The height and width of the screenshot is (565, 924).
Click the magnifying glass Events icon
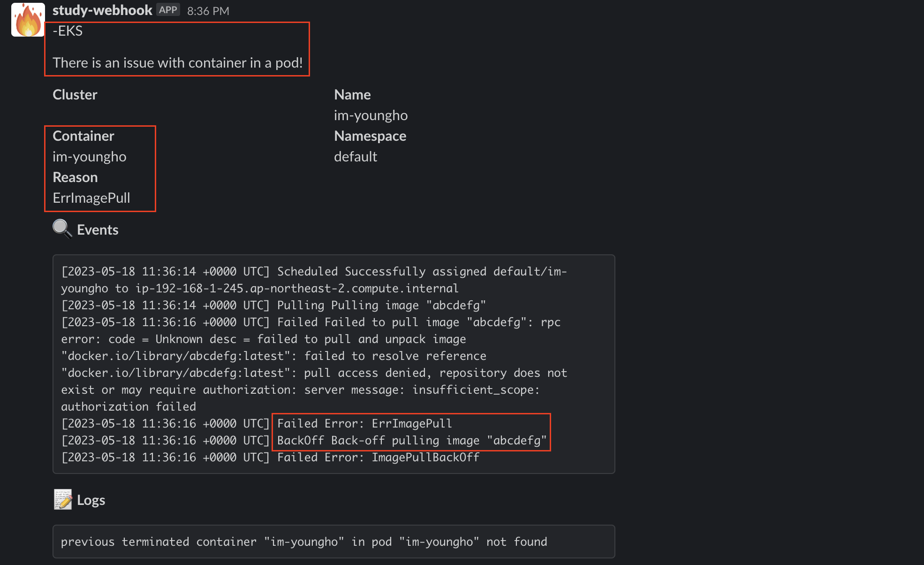click(x=62, y=229)
